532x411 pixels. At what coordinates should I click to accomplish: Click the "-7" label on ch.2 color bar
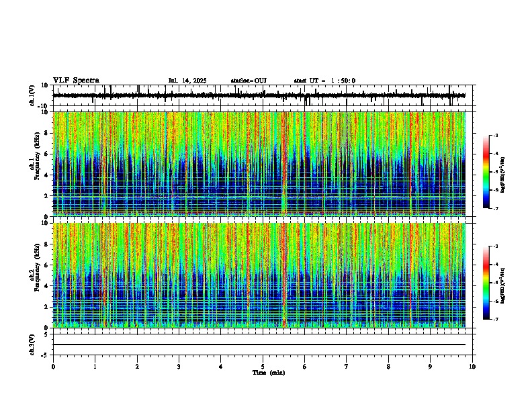(495, 319)
